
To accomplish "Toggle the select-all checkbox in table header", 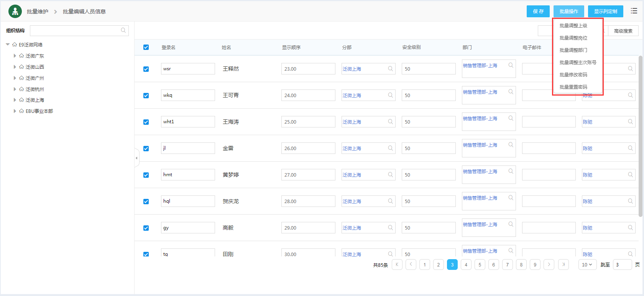I will [x=146, y=47].
